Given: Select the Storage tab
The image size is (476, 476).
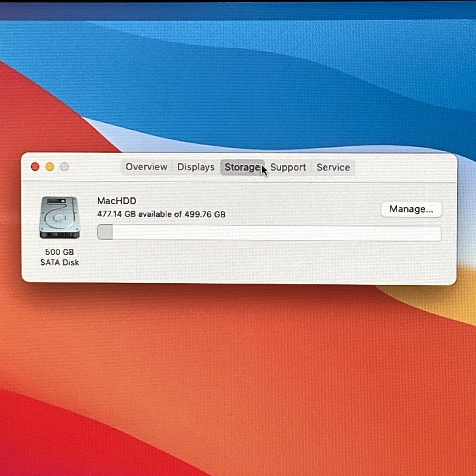Looking at the screenshot, I should pos(242,167).
